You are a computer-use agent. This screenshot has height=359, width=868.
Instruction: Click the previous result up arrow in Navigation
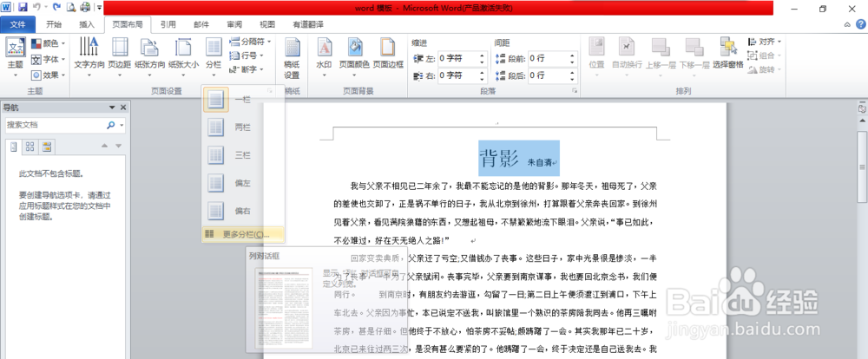click(105, 146)
